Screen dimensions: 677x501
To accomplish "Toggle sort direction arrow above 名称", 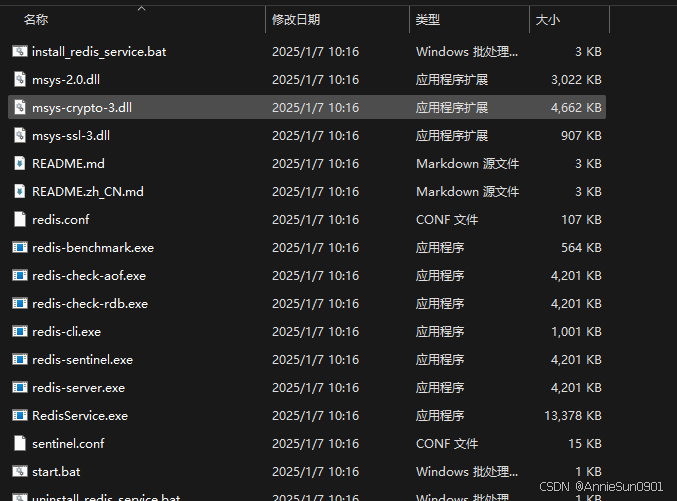I will pyautogui.click(x=142, y=9).
